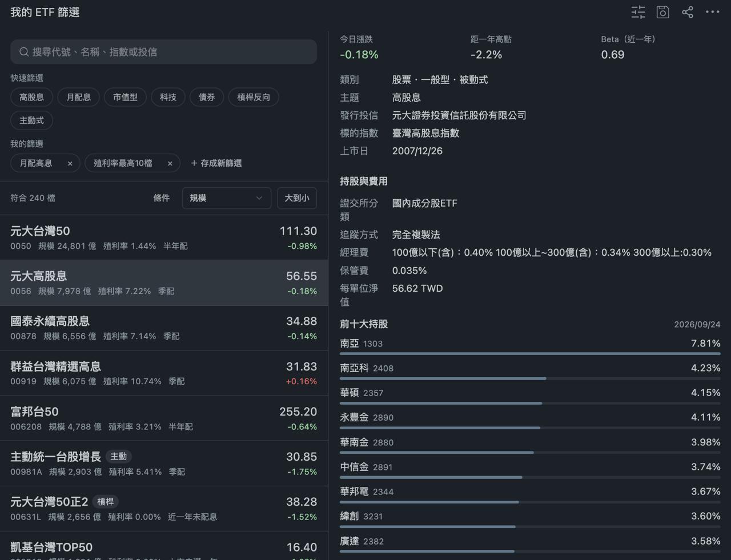
Task: Open the more options ellipsis menu
Action: pyautogui.click(x=712, y=12)
